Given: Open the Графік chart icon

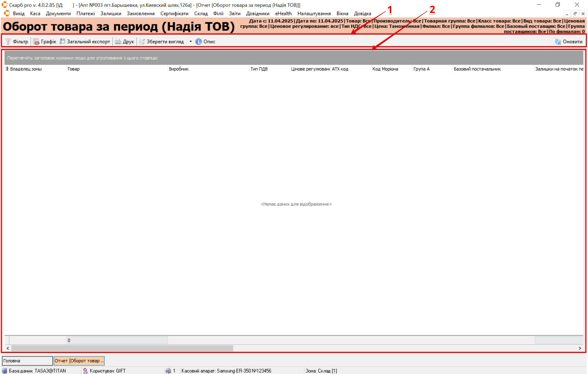Looking at the screenshot, I should pyautogui.click(x=36, y=41).
